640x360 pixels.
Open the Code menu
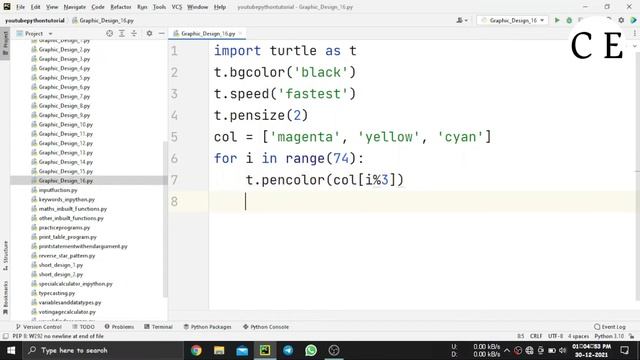click(x=98, y=7)
